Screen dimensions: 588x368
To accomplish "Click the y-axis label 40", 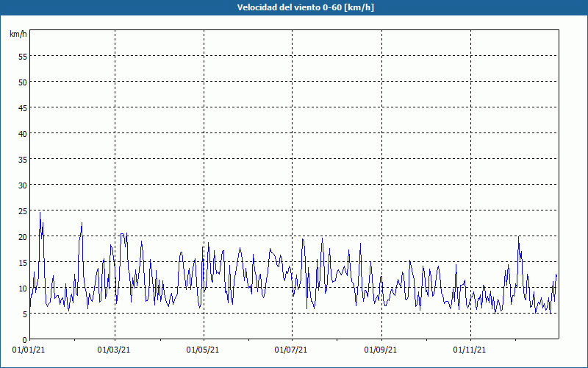I will [x=23, y=134].
